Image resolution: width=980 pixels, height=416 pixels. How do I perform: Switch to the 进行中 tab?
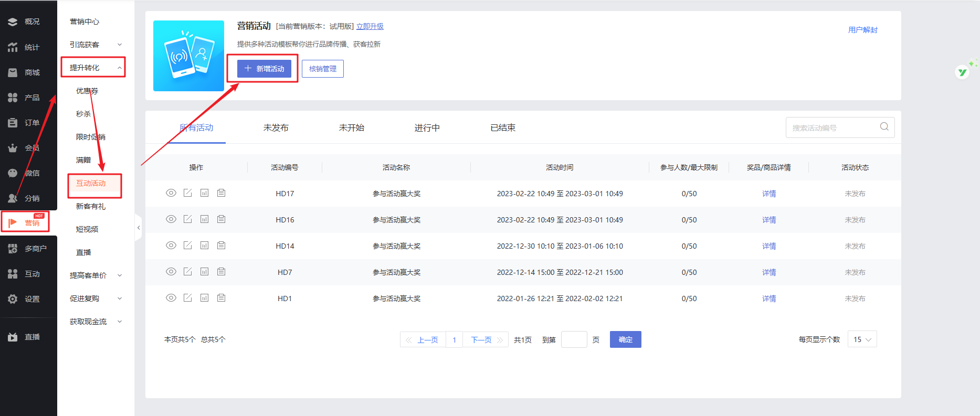coord(427,128)
